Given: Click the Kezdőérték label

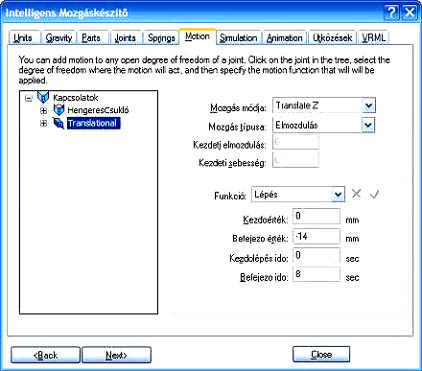Looking at the screenshot, I should pyautogui.click(x=265, y=220).
